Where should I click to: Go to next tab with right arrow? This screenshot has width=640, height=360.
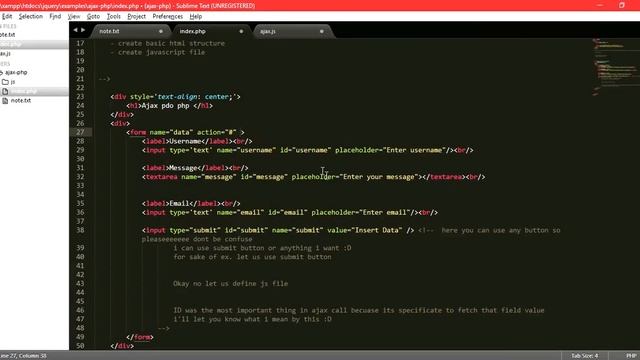coord(83,30)
